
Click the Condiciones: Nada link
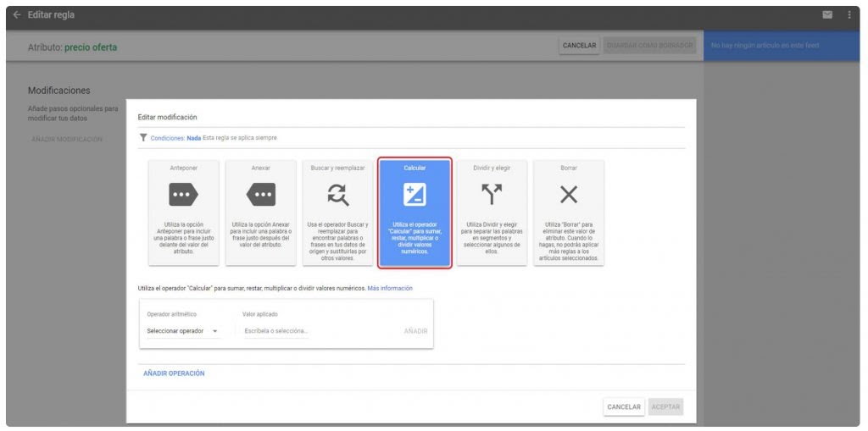(x=175, y=138)
